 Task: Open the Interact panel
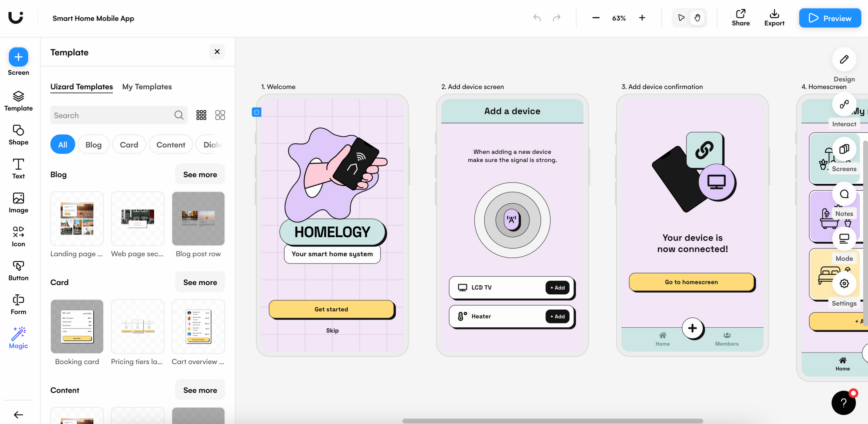[844, 105]
